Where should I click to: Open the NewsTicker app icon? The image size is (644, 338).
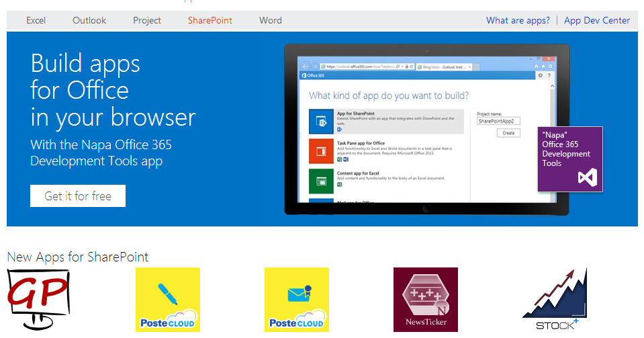point(426,300)
